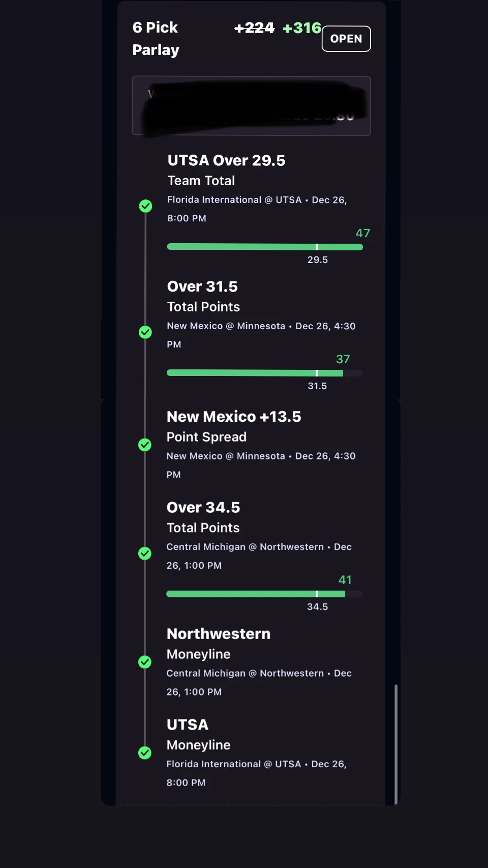Click green checkmark beside UTSA Moneyline
This screenshot has width=488, height=868.
click(x=145, y=753)
